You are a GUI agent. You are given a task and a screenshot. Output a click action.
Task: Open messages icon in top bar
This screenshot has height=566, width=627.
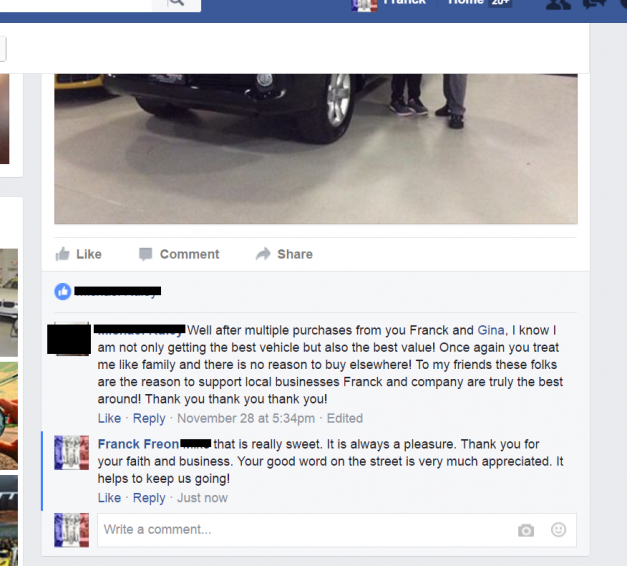[594, 4]
